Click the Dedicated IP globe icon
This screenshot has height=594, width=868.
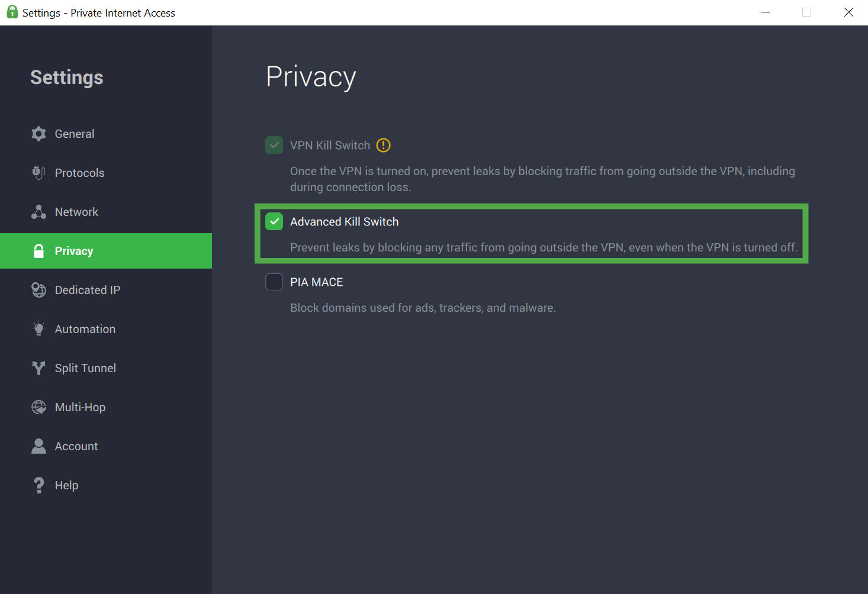[x=38, y=290]
